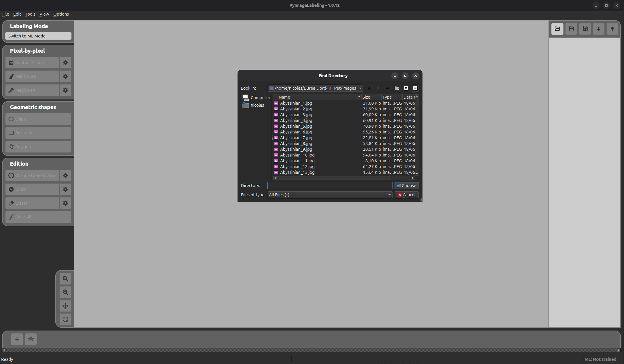Image resolution: width=624 pixels, height=364 pixels.
Task: Click the Choose button
Action: click(406, 186)
